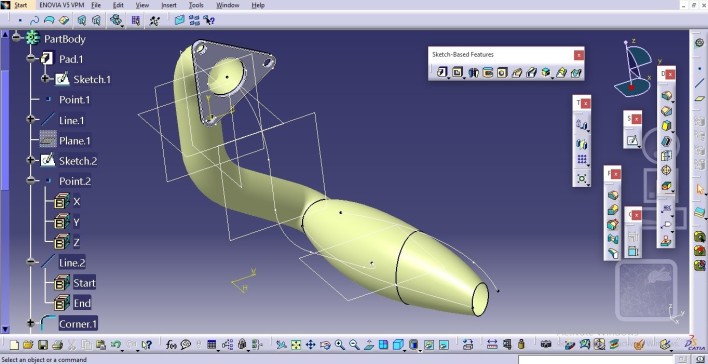Close the Sketch-Based Features toolbar
The width and height of the screenshot is (708, 364).
click(x=578, y=55)
